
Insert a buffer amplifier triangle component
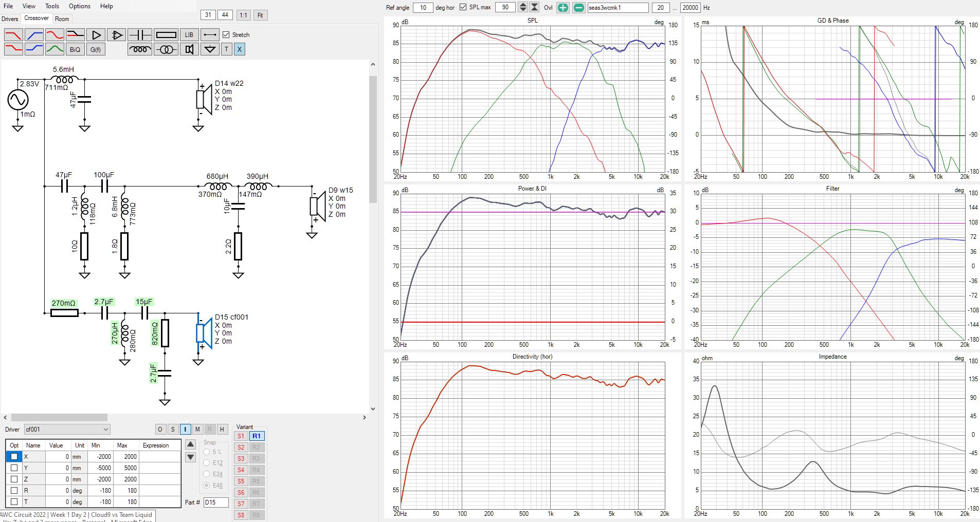(x=96, y=35)
